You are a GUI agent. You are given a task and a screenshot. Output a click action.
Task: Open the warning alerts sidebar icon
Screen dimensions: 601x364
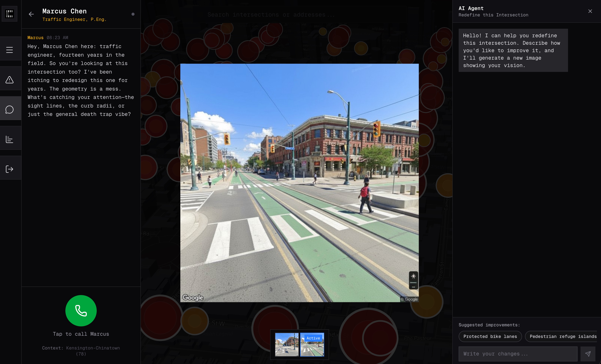10,80
